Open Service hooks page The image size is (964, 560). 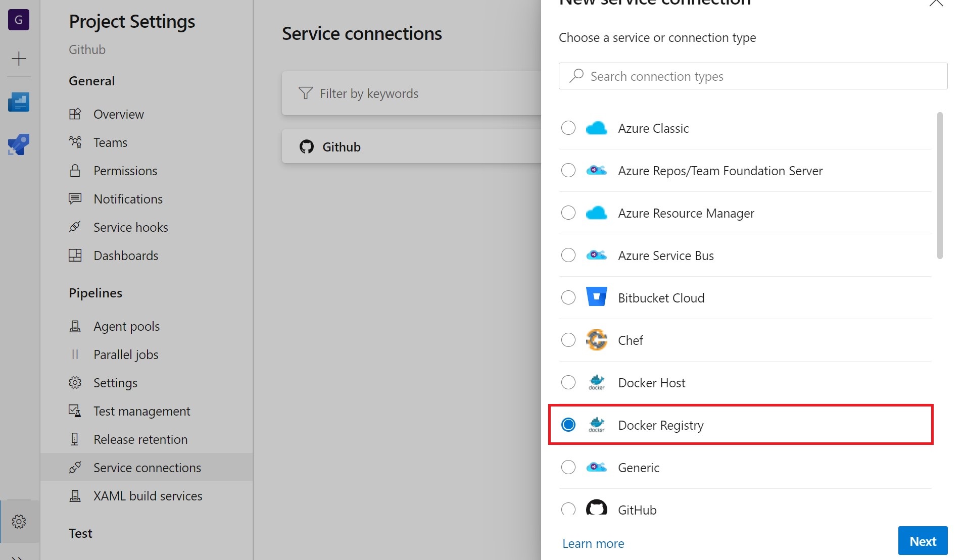[x=147, y=227]
